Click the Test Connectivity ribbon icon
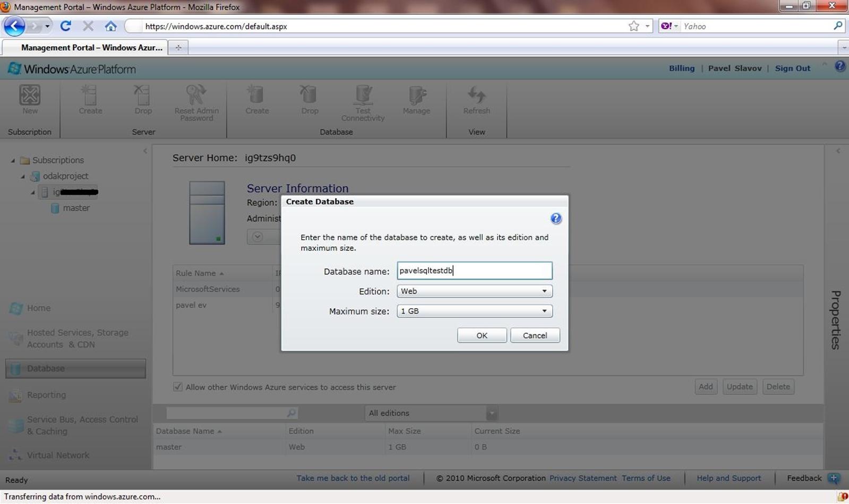The image size is (849, 504). [363, 95]
